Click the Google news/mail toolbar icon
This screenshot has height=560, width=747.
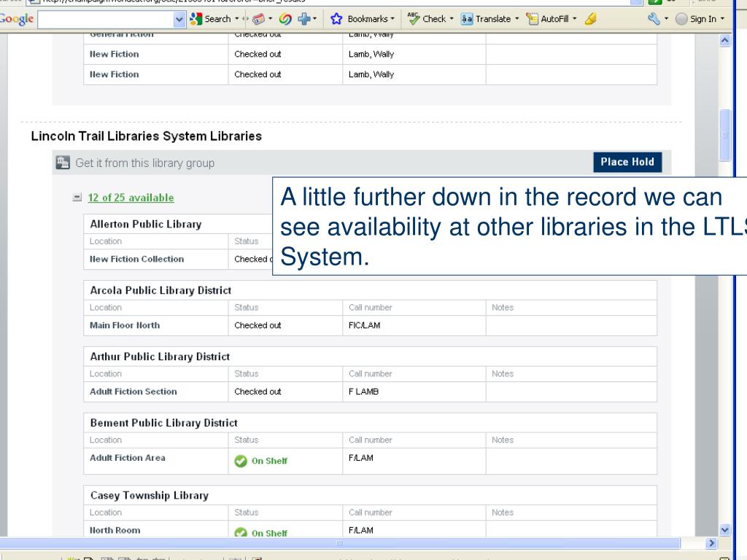click(x=258, y=19)
